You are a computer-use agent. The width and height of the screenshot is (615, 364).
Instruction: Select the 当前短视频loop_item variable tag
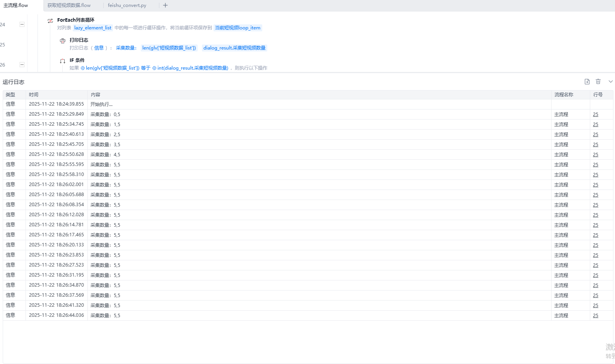(238, 28)
